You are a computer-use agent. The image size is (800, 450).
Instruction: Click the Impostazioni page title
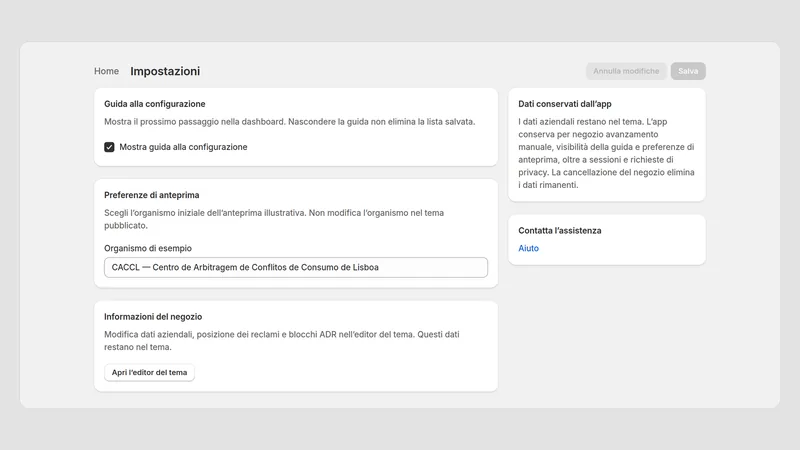165,71
